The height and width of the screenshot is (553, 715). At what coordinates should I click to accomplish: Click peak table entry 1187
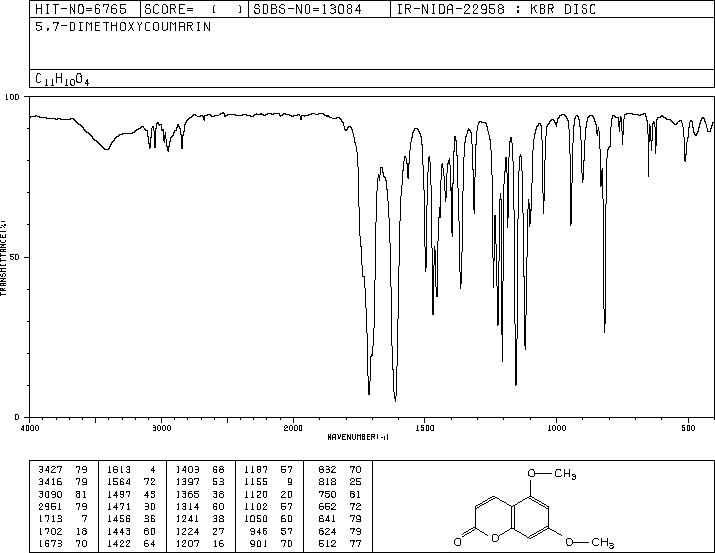256,470
